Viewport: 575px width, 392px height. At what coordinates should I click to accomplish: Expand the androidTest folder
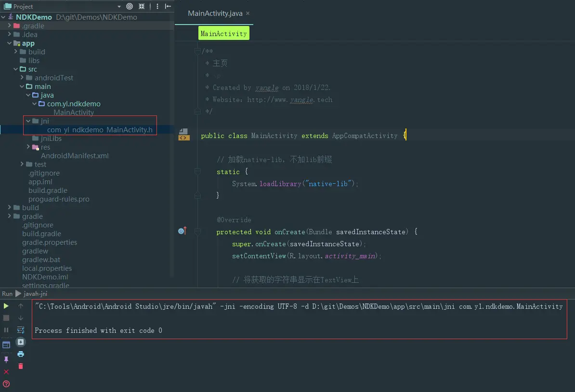(22, 77)
